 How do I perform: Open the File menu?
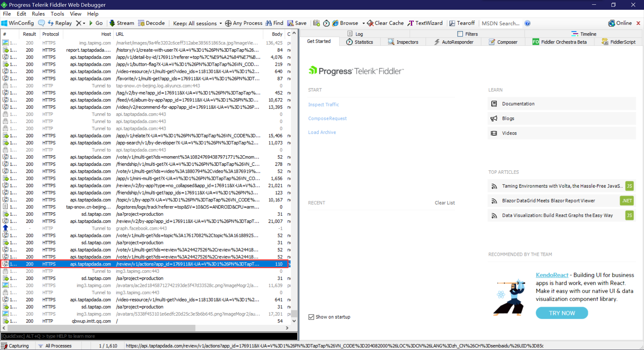point(7,14)
